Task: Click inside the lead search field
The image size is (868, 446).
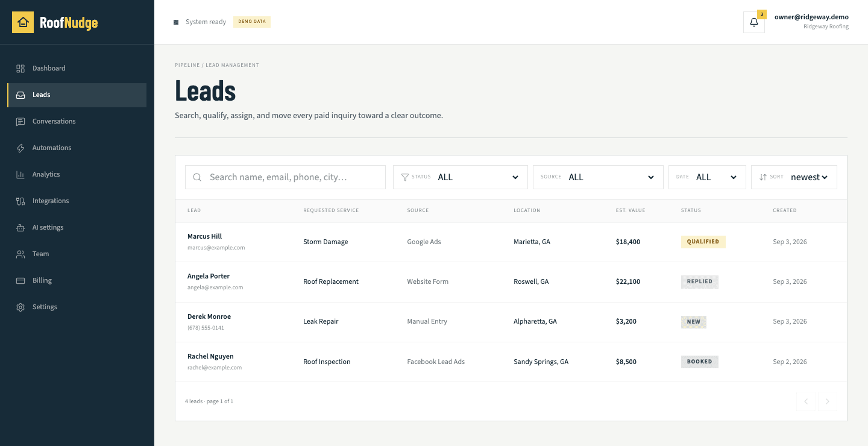Action: pos(285,177)
